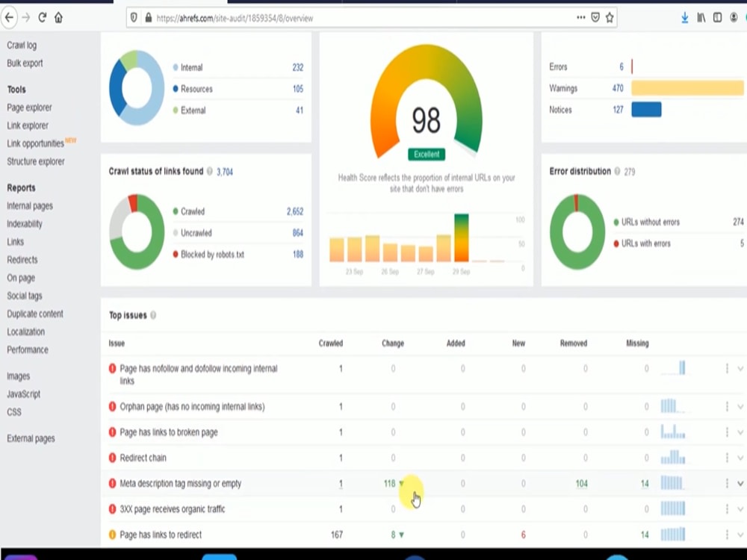Open options menu for Redirect chain issue
The image size is (747, 560).
(x=727, y=458)
